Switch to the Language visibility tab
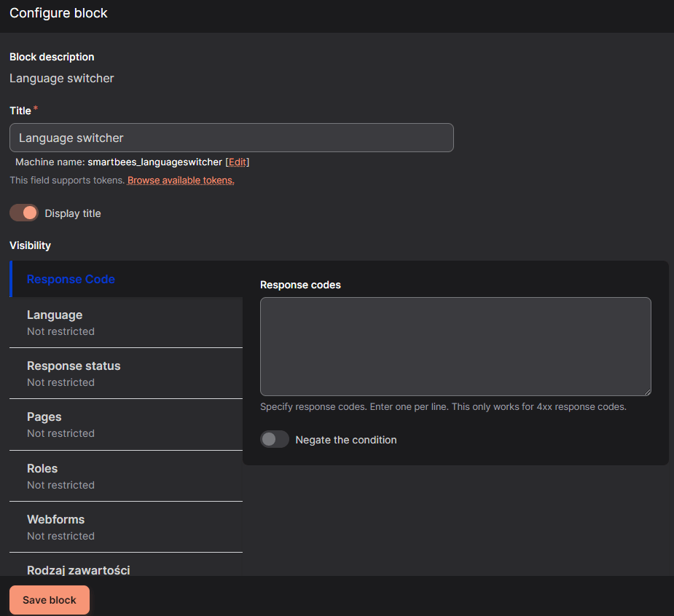Image resolution: width=674 pixels, height=616 pixels. coord(55,315)
